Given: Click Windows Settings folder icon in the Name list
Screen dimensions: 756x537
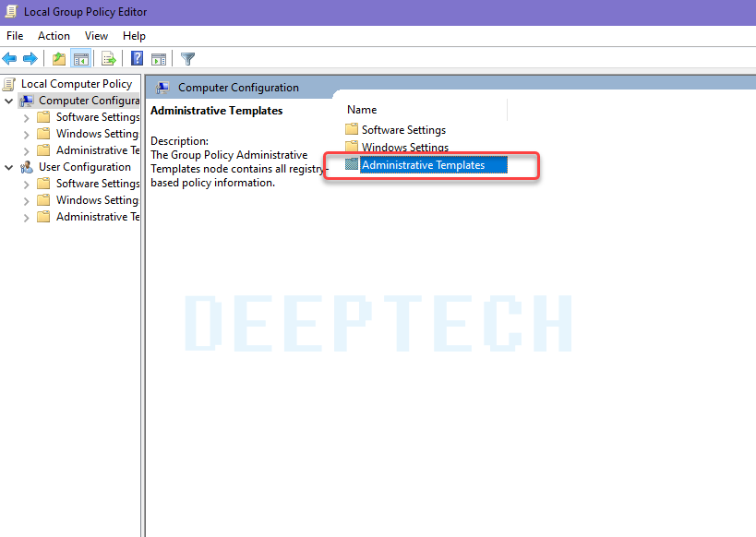Looking at the screenshot, I should point(352,146).
